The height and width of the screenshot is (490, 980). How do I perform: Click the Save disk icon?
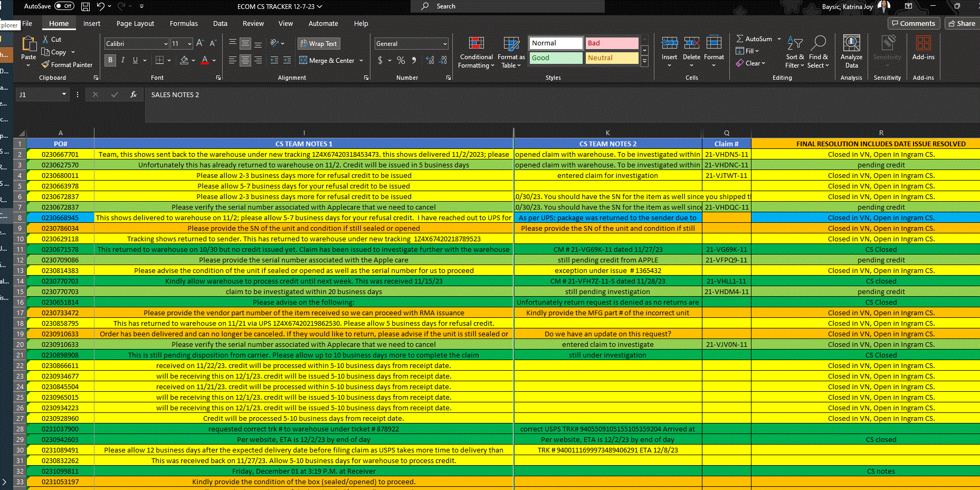click(85, 6)
